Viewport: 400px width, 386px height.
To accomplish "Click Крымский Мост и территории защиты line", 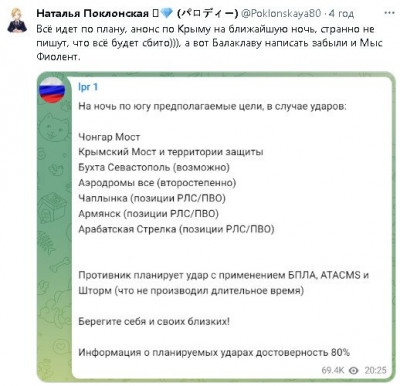I will point(171,152).
